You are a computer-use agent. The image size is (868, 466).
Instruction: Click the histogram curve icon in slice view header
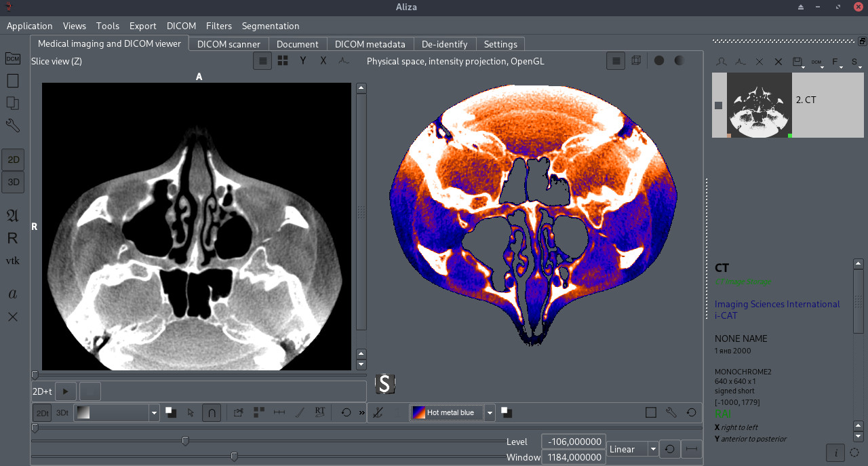344,60
